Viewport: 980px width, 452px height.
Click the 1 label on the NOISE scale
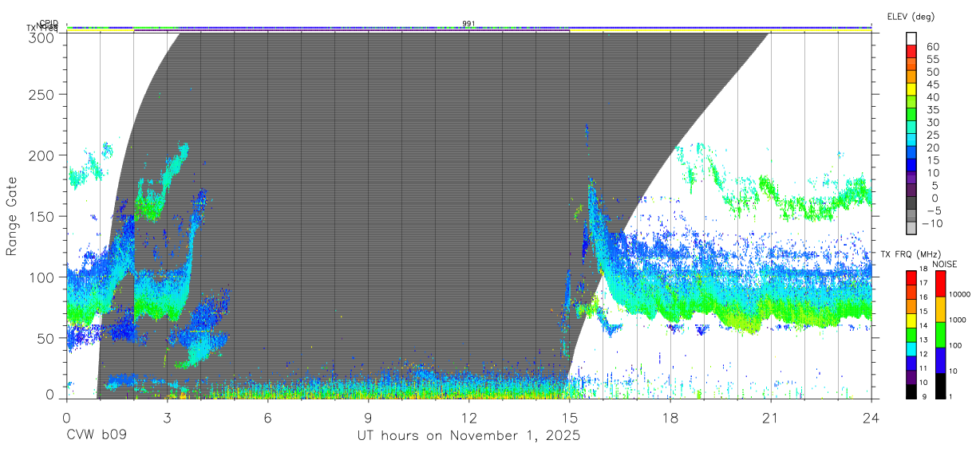click(951, 397)
